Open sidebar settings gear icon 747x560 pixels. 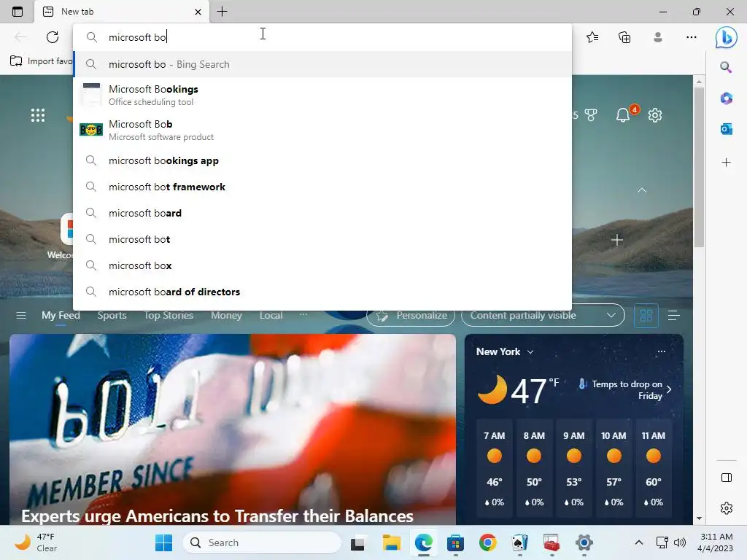pyautogui.click(x=727, y=508)
